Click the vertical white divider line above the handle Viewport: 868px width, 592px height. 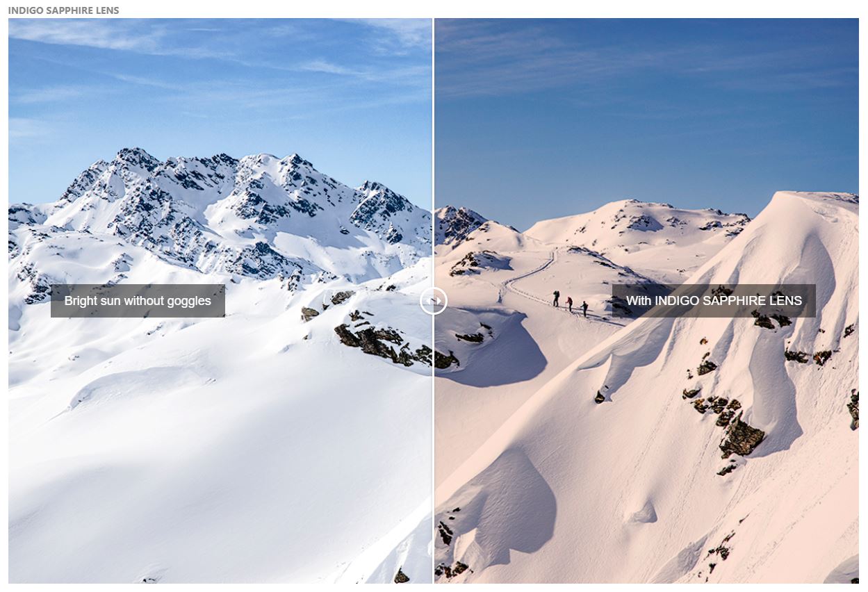(x=434, y=153)
